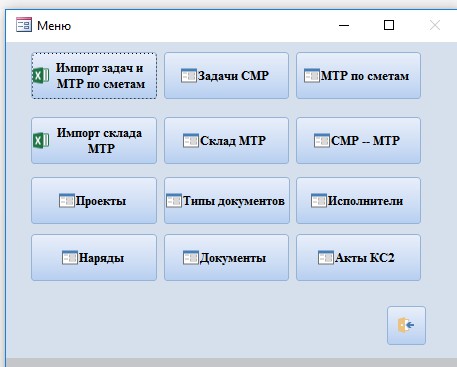Open Типы документов form

tap(227, 201)
